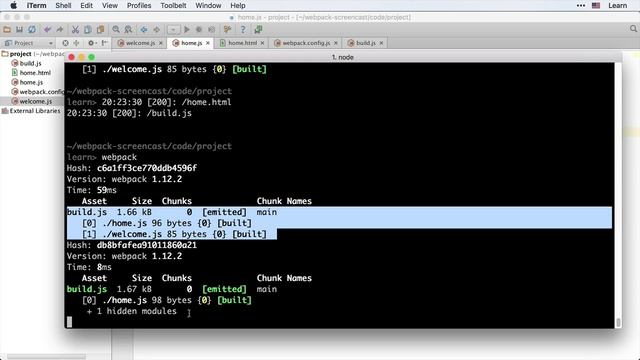Close the welcome.js tab
Screen dimensions: 640x360
(161, 43)
